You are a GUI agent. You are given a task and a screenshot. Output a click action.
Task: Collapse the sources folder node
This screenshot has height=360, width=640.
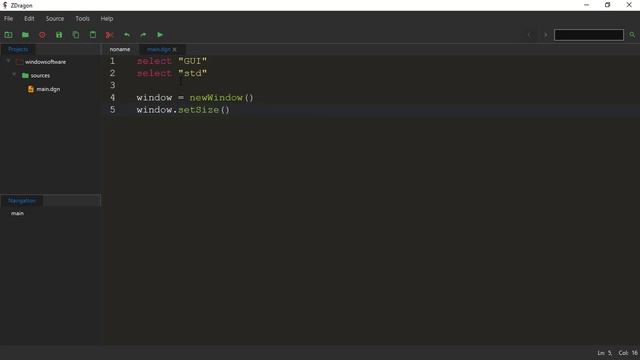[x=14, y=75]
